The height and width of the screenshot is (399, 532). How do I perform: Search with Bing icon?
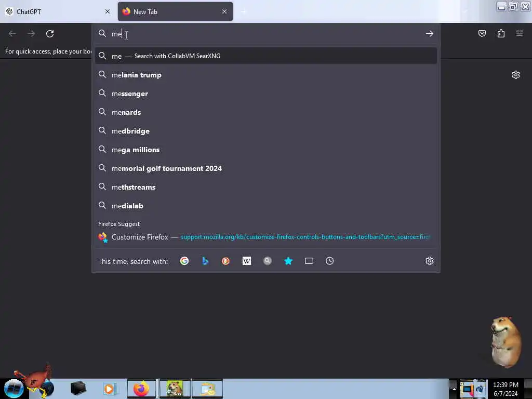205,261
